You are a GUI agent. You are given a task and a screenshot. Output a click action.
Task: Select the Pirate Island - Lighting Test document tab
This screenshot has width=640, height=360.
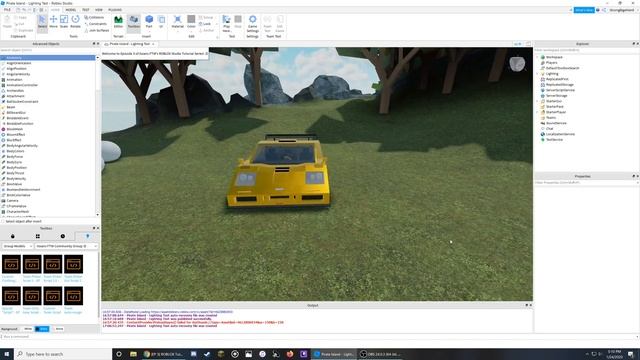click(x=129, y=44)
